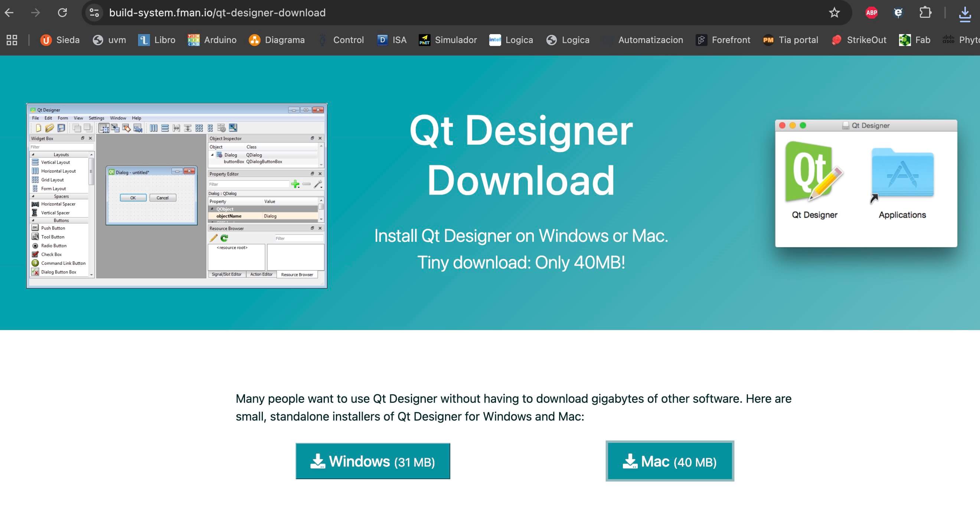This screenshot has width=980, height=517.
Task: Open the Simulador PhET bookmark
Action: [447, 40]
